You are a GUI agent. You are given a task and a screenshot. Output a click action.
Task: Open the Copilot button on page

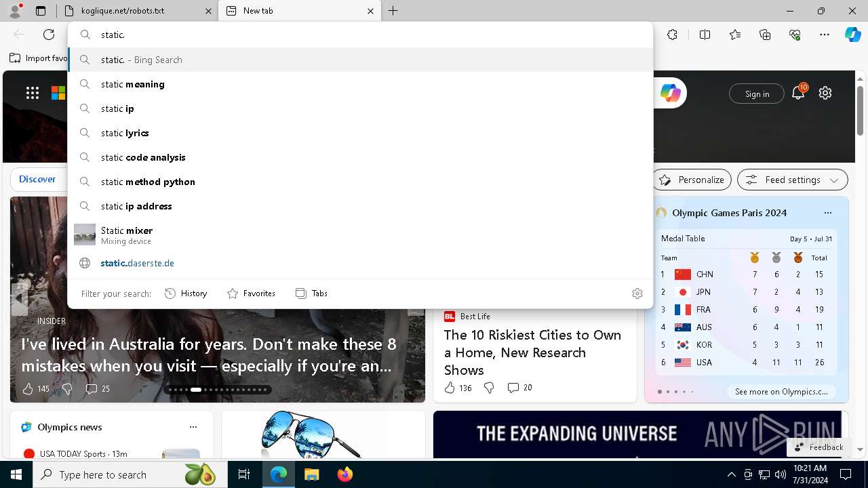(671, 93)
